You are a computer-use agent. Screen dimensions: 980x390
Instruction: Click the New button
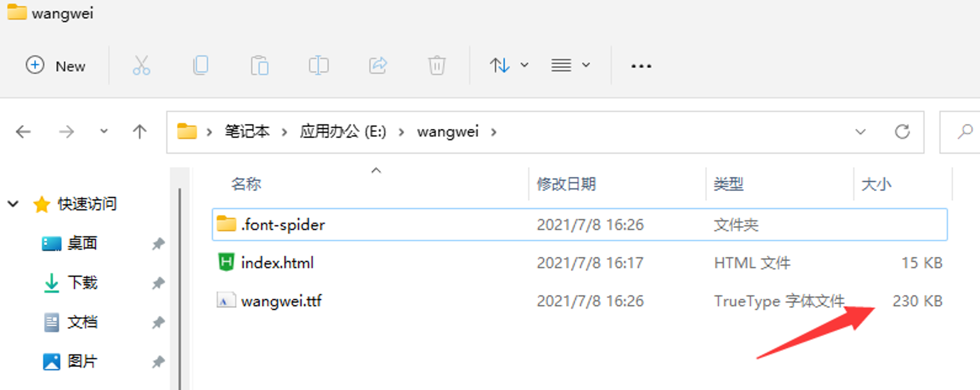click(55, 66)
